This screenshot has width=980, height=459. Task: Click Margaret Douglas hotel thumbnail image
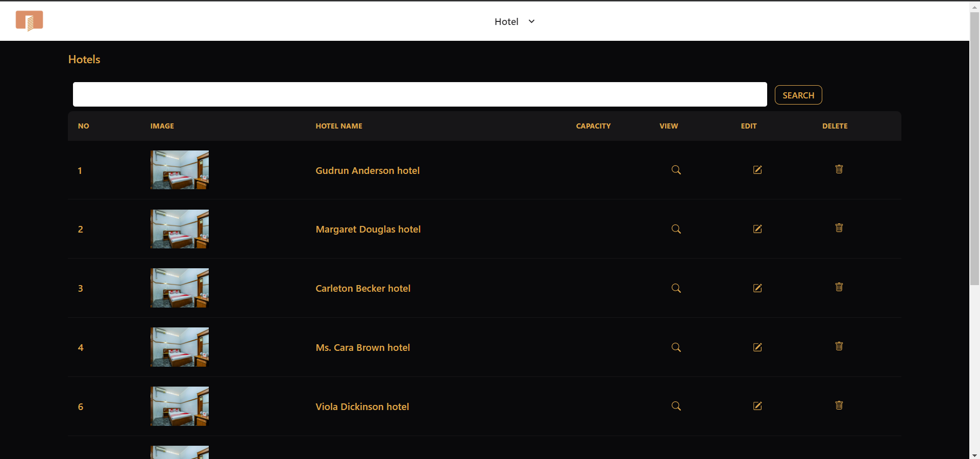point(180,229)
